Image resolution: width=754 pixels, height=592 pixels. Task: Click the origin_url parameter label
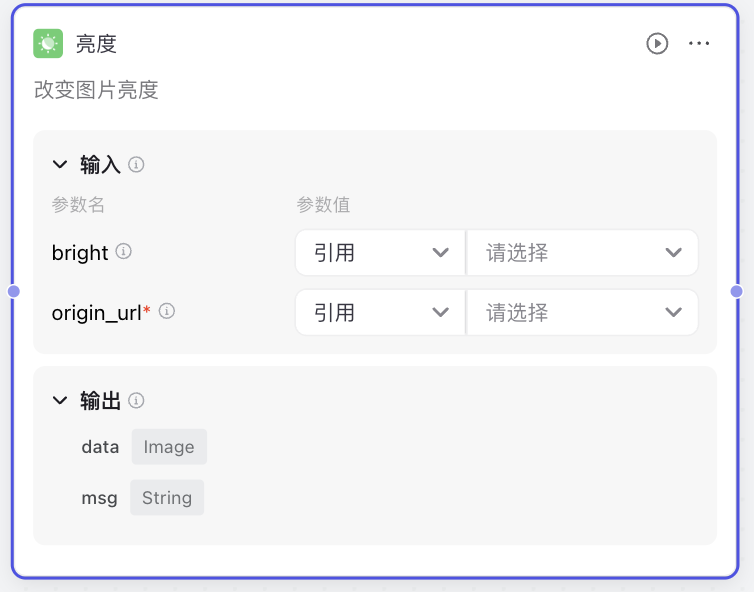pos(96,313)
